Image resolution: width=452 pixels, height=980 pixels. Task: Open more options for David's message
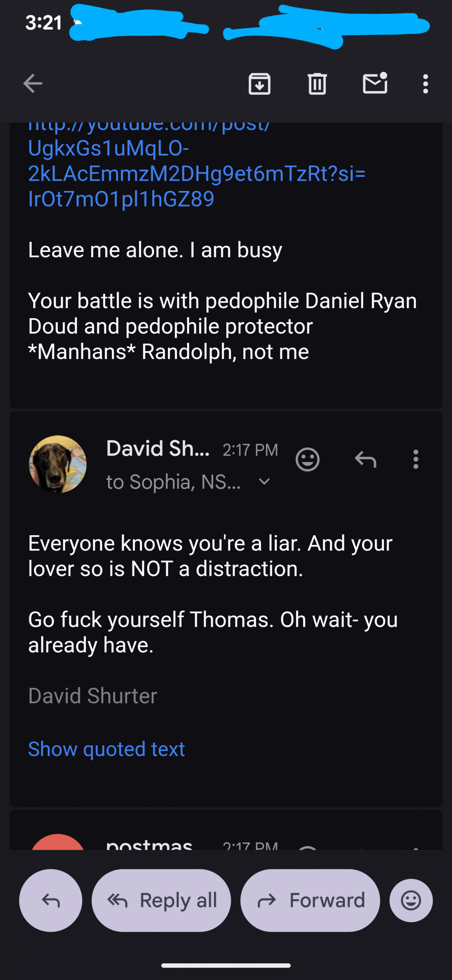tap(416, 459)
